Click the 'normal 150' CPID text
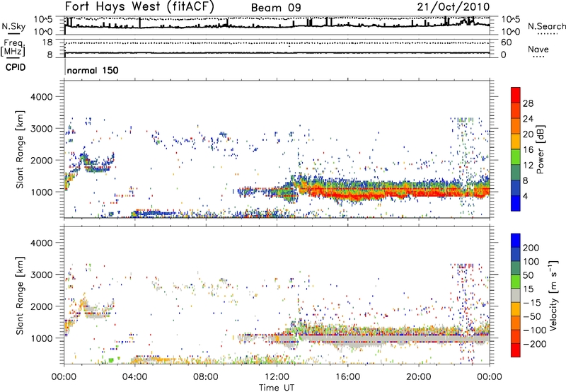This screenshot has width=566, height=392. tap(93, 70)
